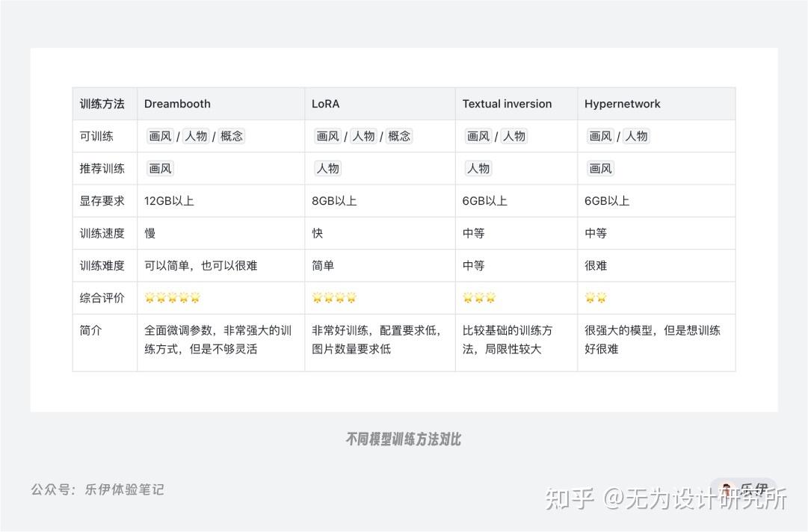
Task: Click 画风 tag in Dreambooth 推荐训练 cell
Action: [160, 168]
